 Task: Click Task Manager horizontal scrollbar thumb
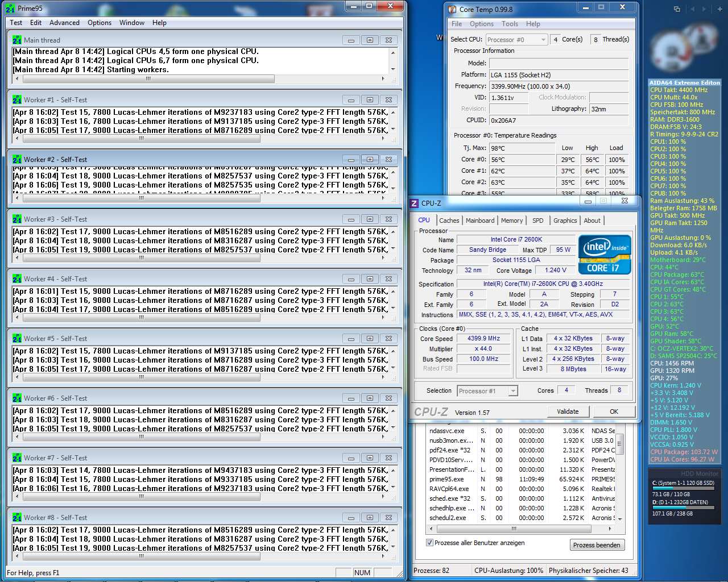pos(514,529)
